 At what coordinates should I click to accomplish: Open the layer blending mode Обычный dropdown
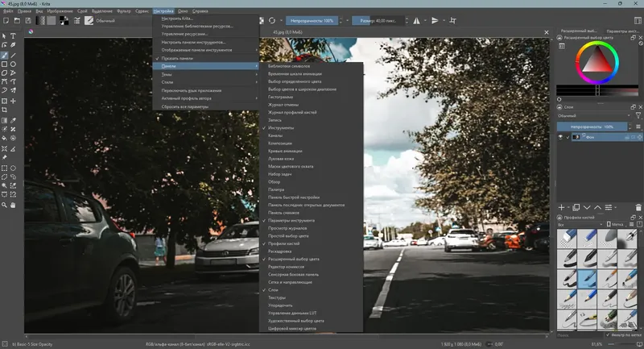click(592, 116)
